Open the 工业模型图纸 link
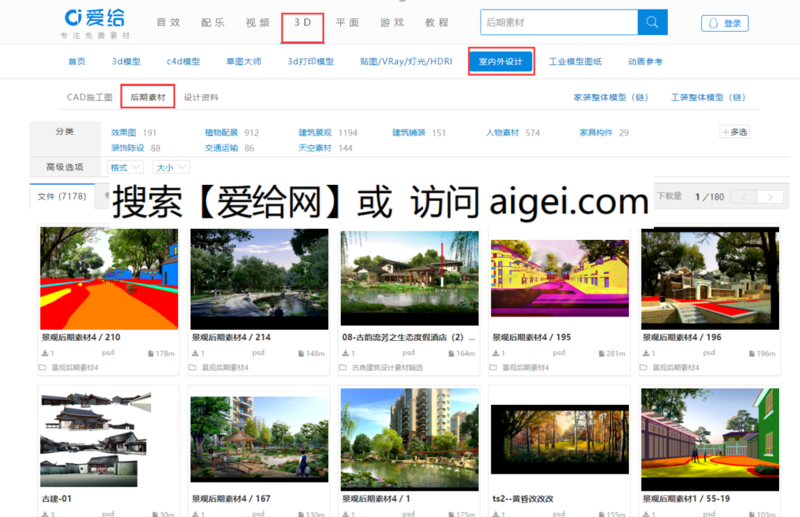800x517 pixels. [576, 61]
